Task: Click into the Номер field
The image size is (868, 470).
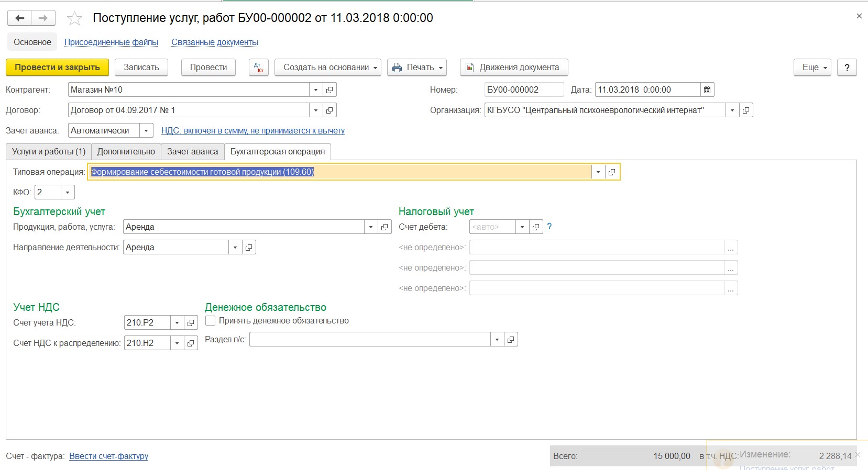Action: pos(524,90)
